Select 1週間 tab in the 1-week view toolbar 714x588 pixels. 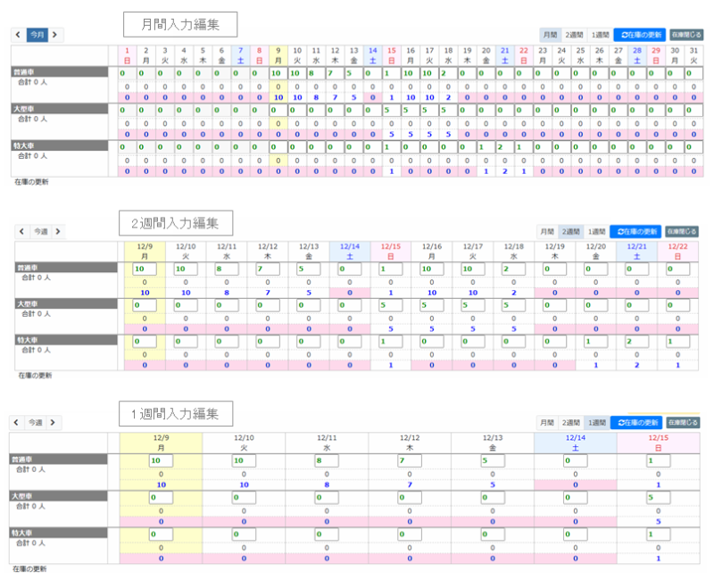point(595,422)
